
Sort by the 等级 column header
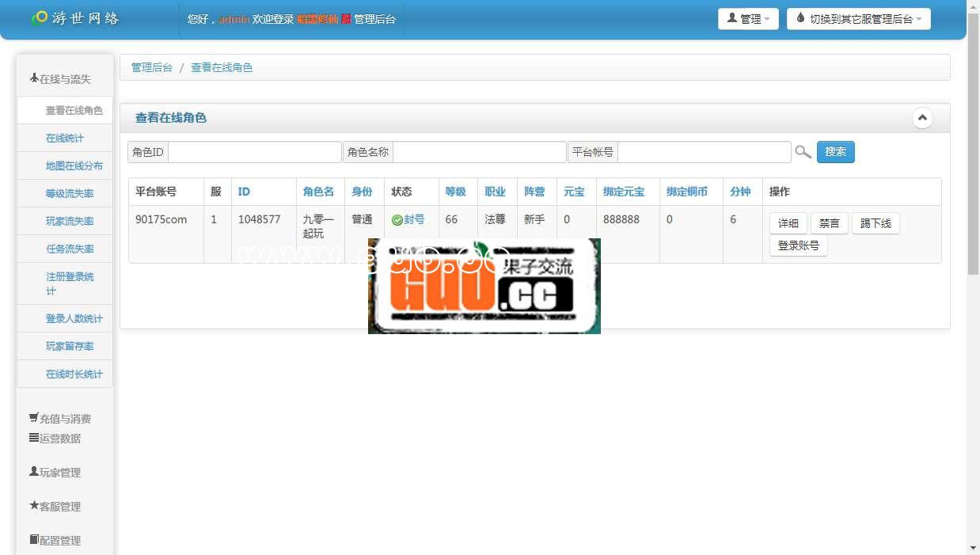tap(455, 192)
